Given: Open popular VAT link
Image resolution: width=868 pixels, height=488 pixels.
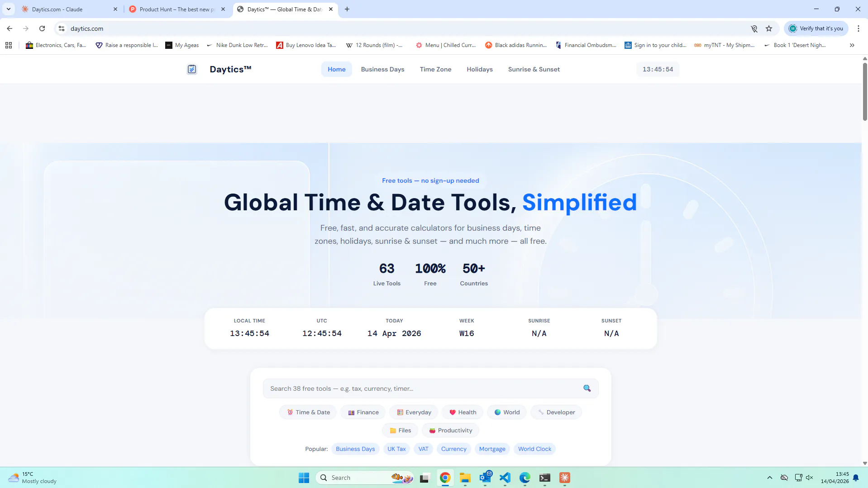Looking at the screenshot, I should (423, 449).
